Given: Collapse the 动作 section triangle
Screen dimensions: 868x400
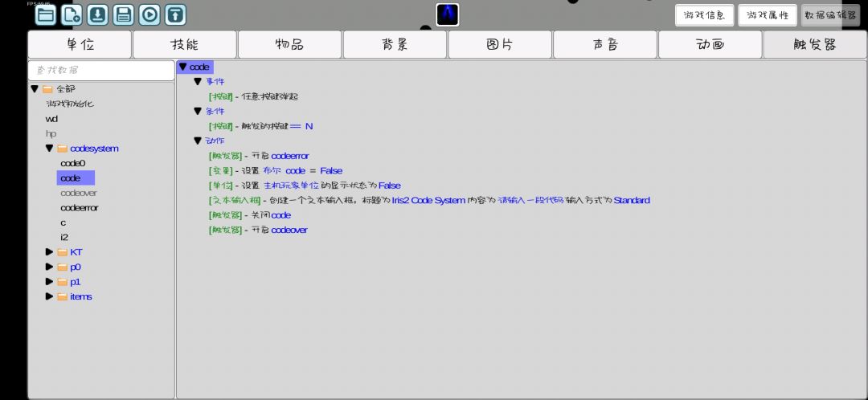Looking at the screenshot, I should click(198, 141).
